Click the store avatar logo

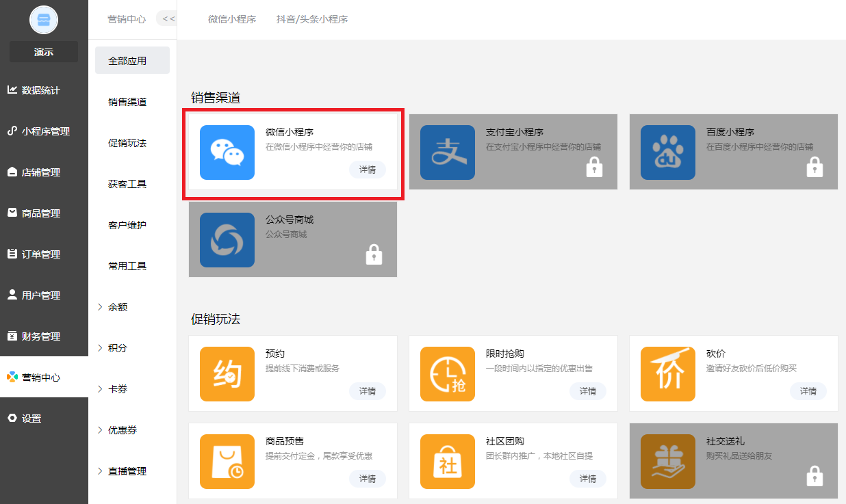point(44,19)
